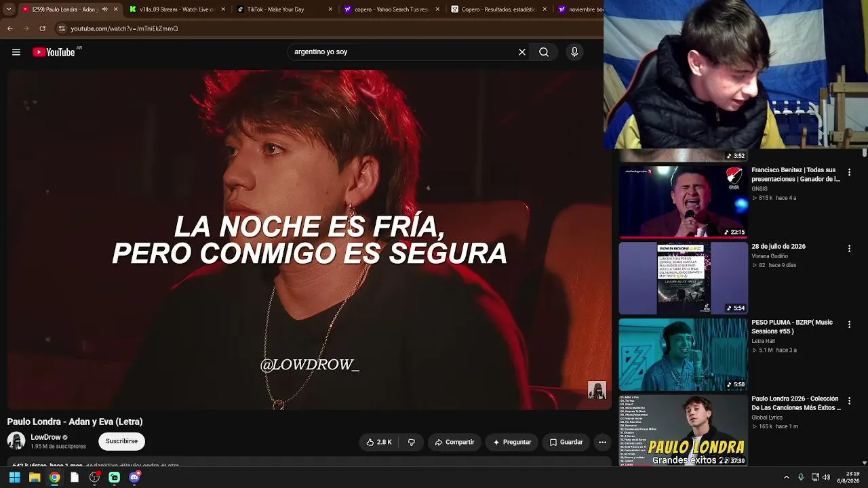Open network settings in system tray

tap(815, 477)
